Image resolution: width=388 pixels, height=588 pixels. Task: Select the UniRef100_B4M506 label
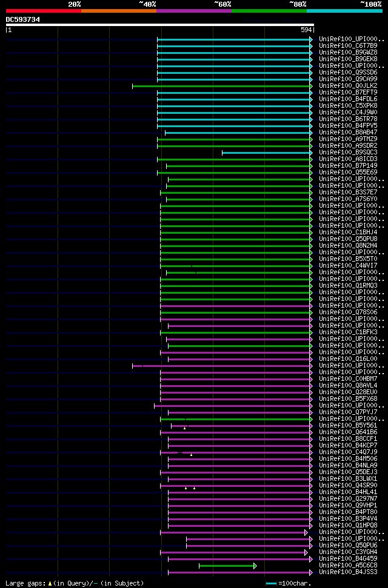tap(348, 460)
